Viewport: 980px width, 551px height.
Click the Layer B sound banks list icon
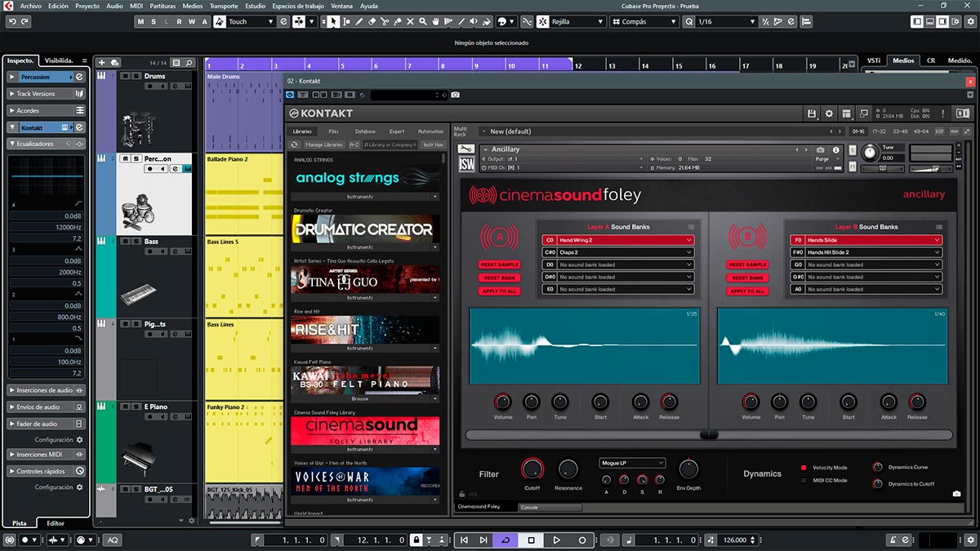tap(939, 227)
